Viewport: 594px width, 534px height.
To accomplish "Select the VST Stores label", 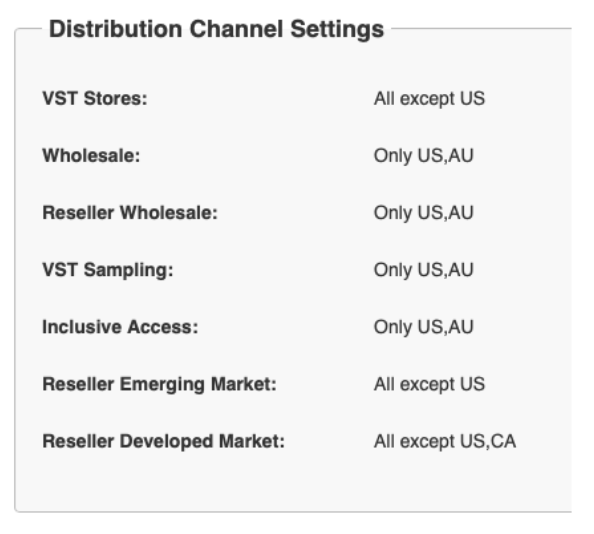I will [95, 99].
